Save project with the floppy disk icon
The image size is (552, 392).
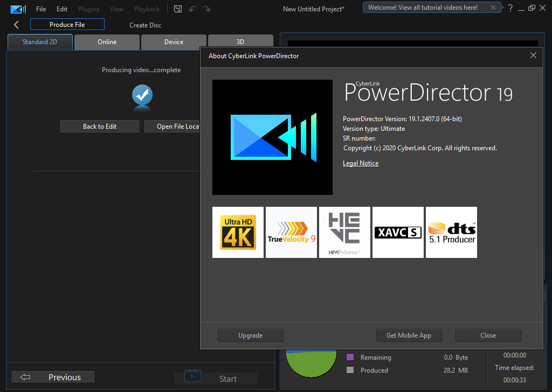178,9
